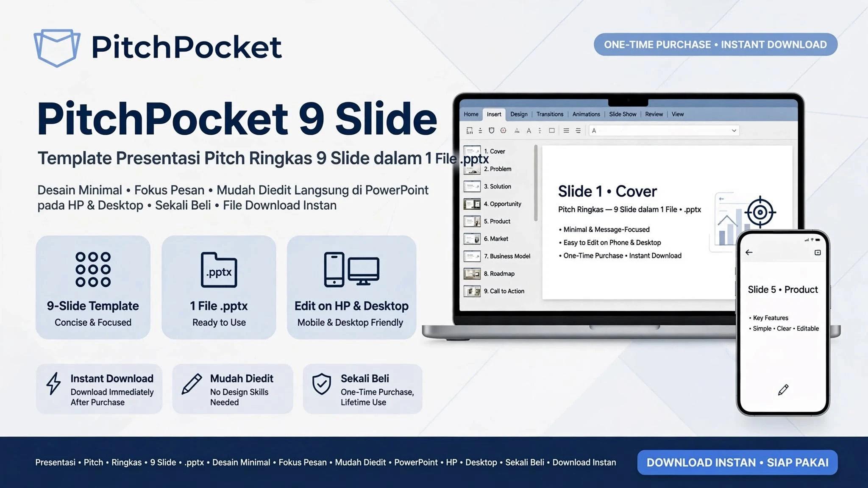Tap the pencil edit icon on the phone
The width and height of the screenshot is (868, 488).
tap(783, 390)
